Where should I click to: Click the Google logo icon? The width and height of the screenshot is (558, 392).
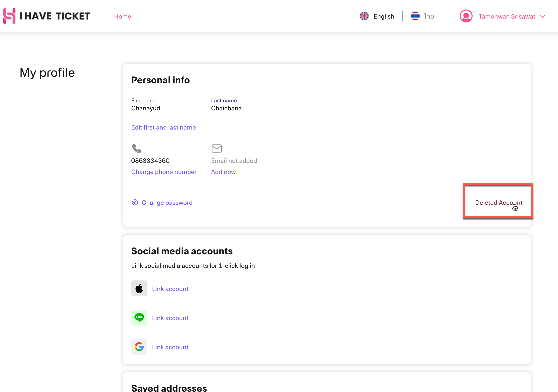click(139, 346)
